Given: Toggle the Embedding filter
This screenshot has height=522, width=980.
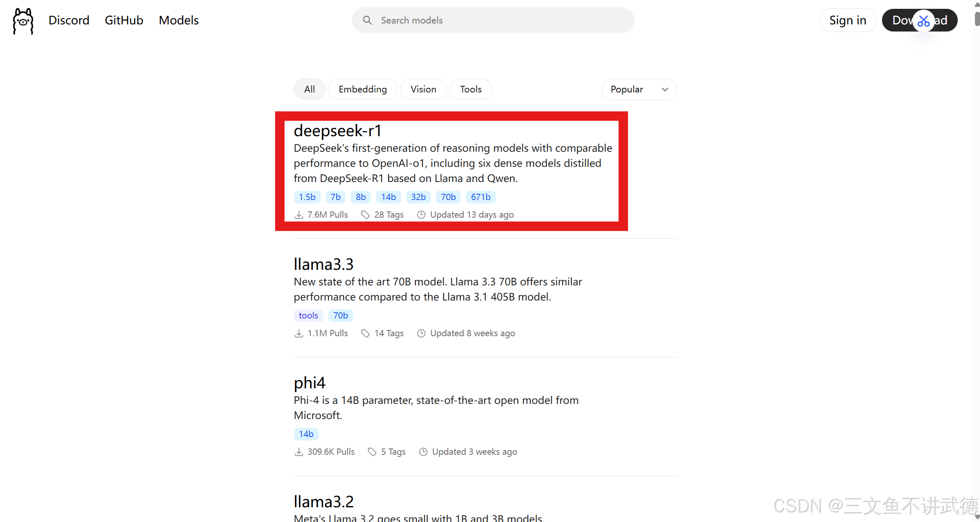Looking at the screenshot, I should [362, 89].
